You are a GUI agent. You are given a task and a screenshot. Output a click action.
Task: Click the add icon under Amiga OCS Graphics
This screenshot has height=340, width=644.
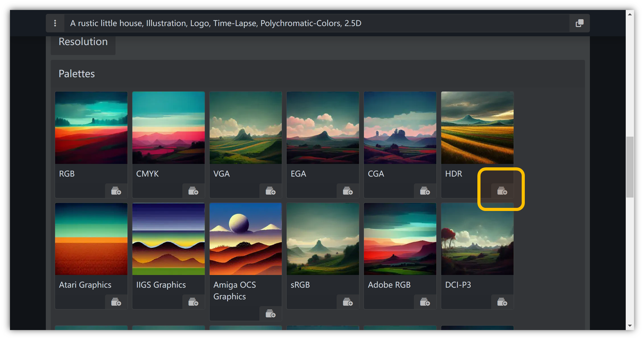pyautogui.click(x=270, y=314)
